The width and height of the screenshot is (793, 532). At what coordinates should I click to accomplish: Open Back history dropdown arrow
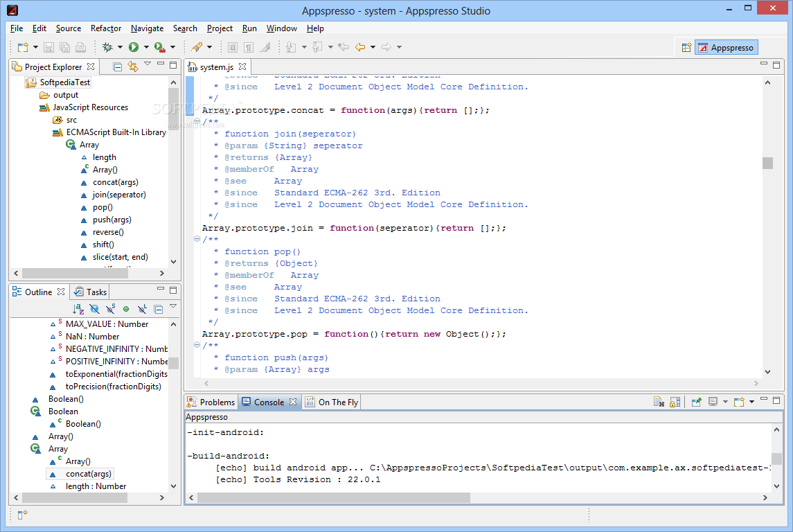[x=373, y=47]
